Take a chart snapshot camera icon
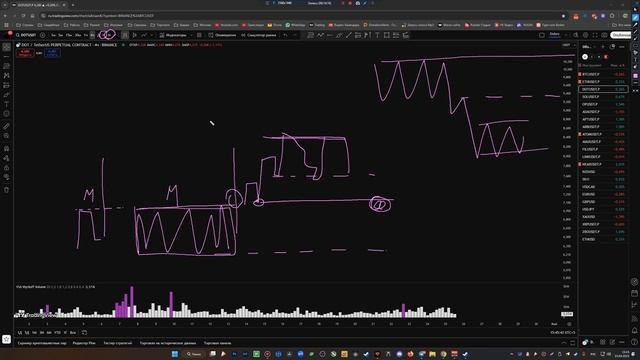640x360 pixels. (x=604, y=36)
